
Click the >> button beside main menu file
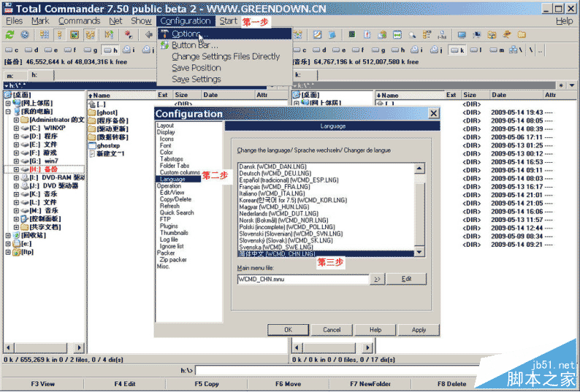click(x=377, y=279)
